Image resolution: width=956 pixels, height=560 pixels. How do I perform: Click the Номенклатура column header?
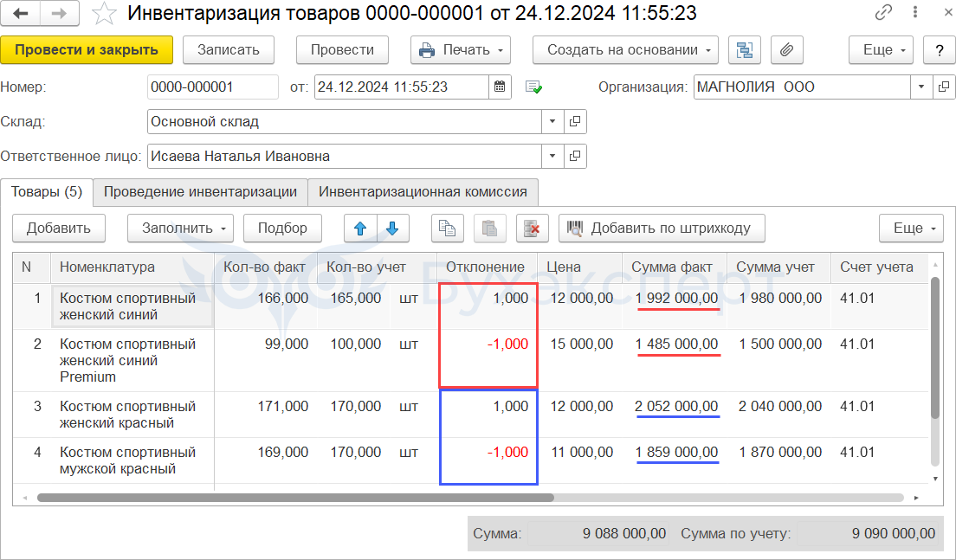132,267
